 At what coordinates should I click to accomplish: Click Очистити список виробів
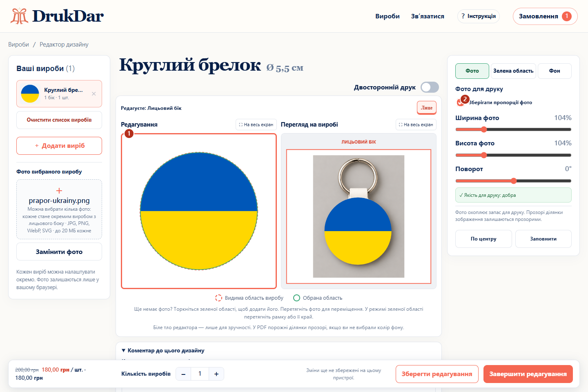(59, 120)
